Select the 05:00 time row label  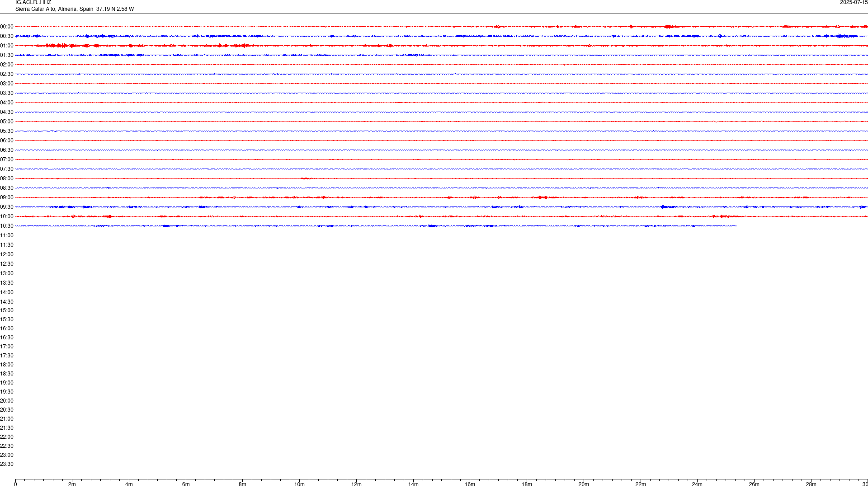click(7, 122)
